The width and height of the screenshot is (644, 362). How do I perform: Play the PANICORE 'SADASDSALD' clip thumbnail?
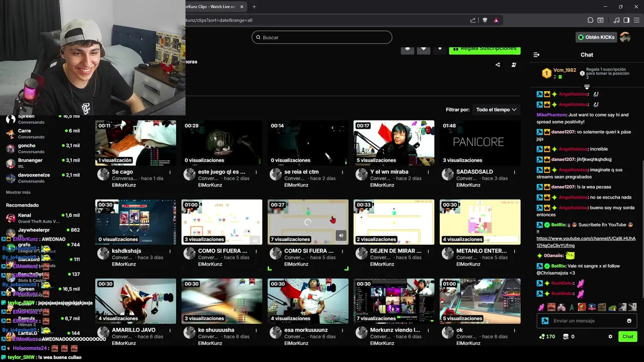pyautogui.click(x=480, y=143)
